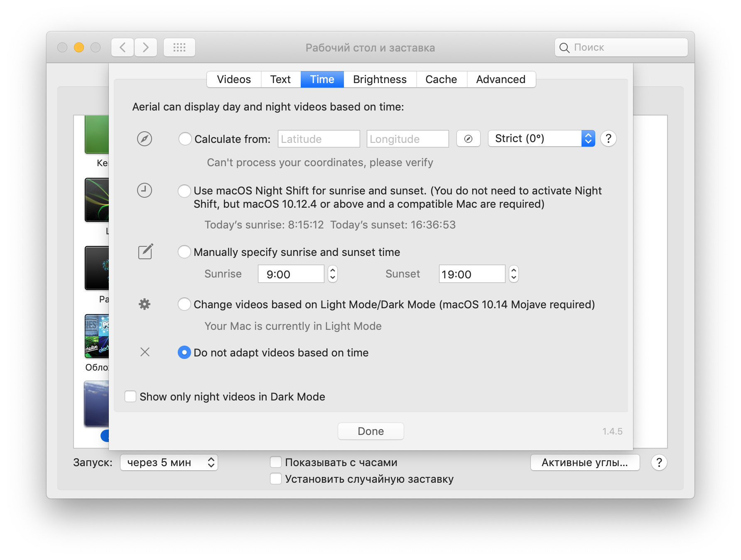This screenshot has width=741, height=560.
Task: Click the Longitude input field
Action: [408, 139]
